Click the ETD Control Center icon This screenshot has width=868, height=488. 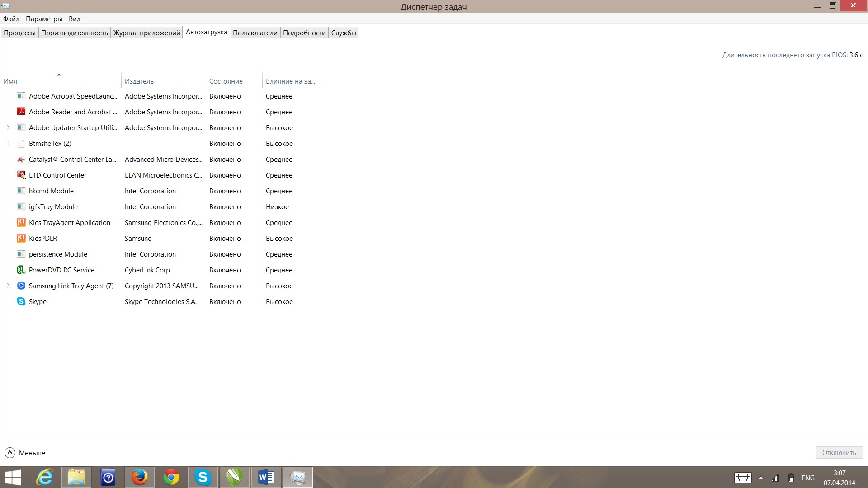point(21,175)
